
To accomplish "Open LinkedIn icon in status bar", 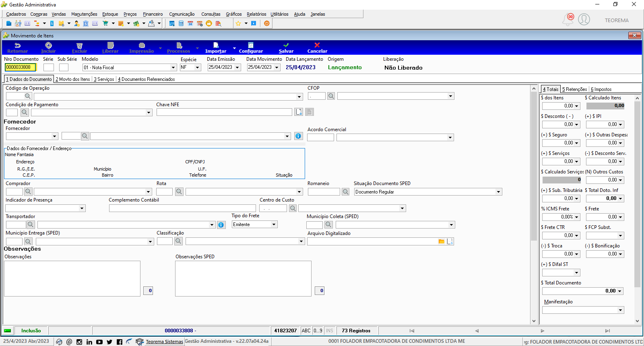I will 89,342.
